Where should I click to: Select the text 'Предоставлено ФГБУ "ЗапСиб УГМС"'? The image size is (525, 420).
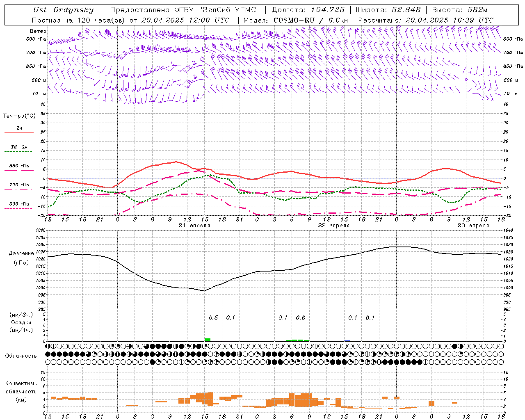(x=186, y=10)
